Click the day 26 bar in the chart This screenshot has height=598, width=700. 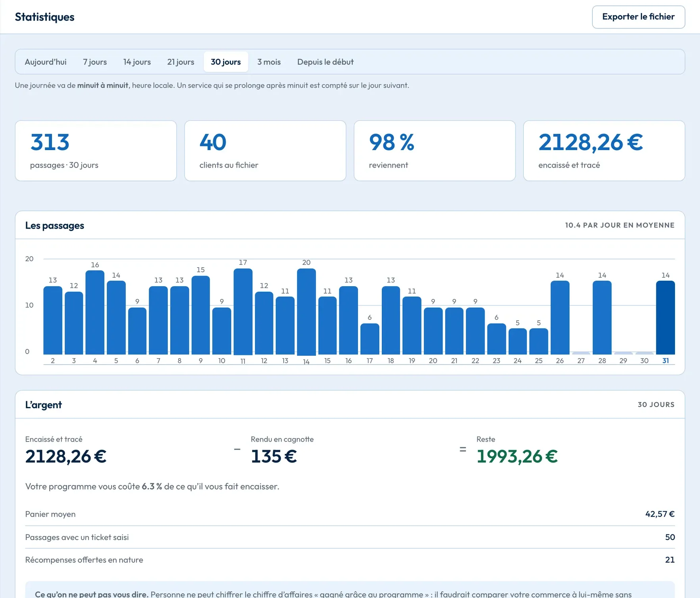(560, 318)
